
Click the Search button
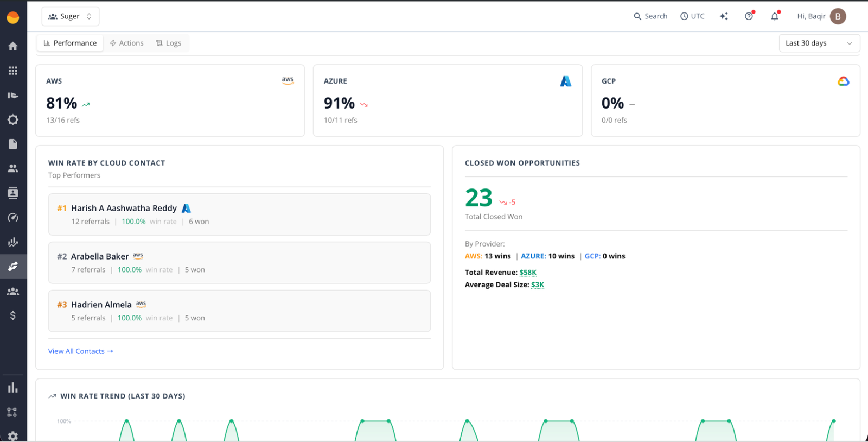pos(650,16)
